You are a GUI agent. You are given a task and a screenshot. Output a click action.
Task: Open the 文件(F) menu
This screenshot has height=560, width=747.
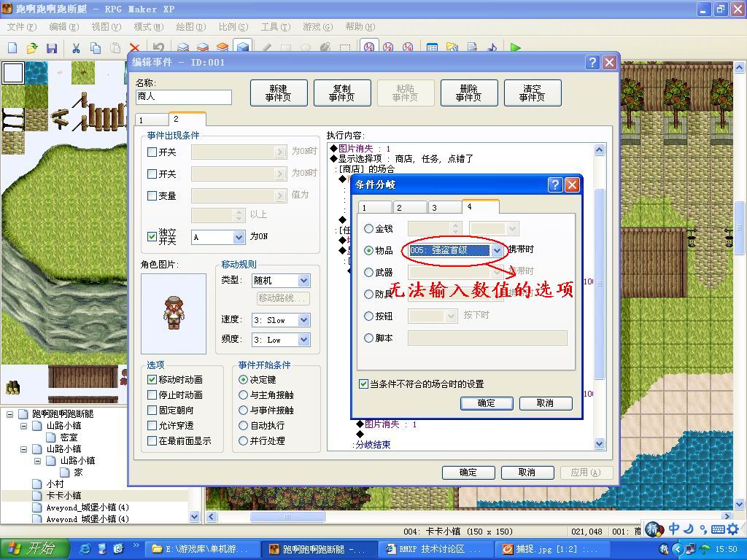click(x=21, y=27)
